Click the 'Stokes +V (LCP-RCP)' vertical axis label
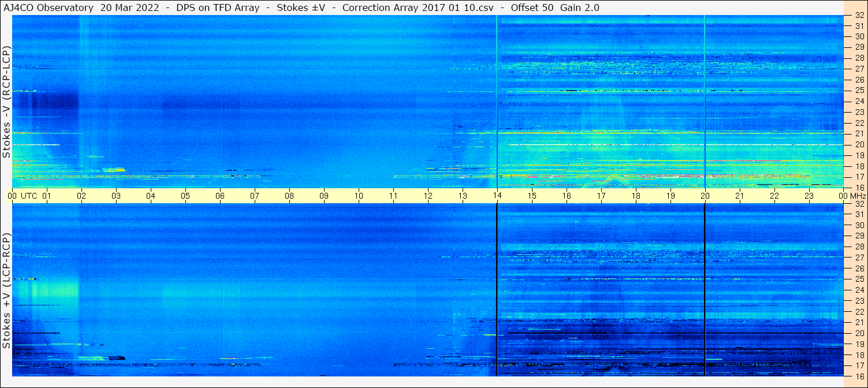Screen dimensions: 868x388 pos(6,290)
